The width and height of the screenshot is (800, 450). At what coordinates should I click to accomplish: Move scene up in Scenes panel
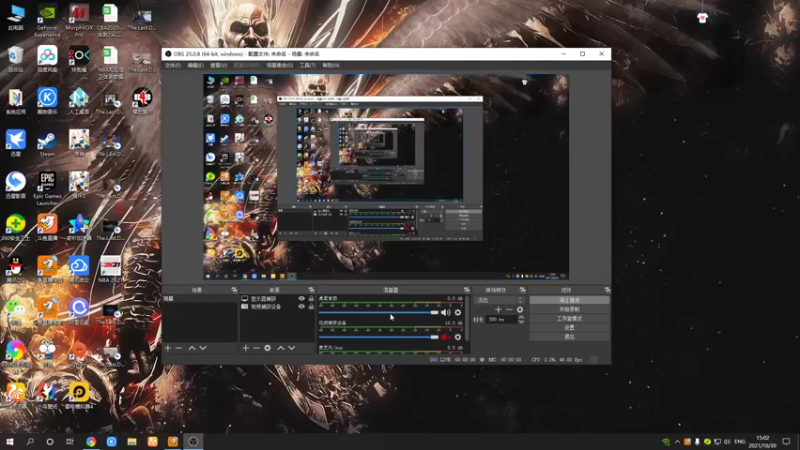click(192, 348)
